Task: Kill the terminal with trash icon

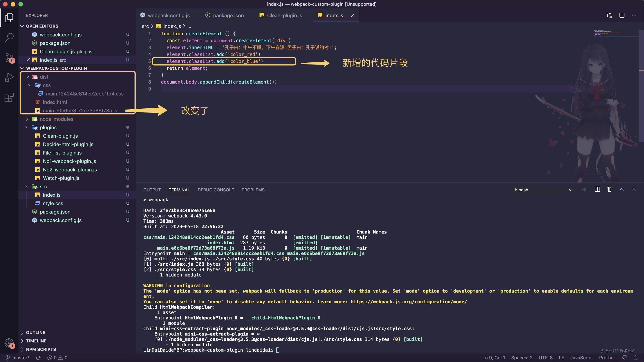Action: click(x=609, y=189)
